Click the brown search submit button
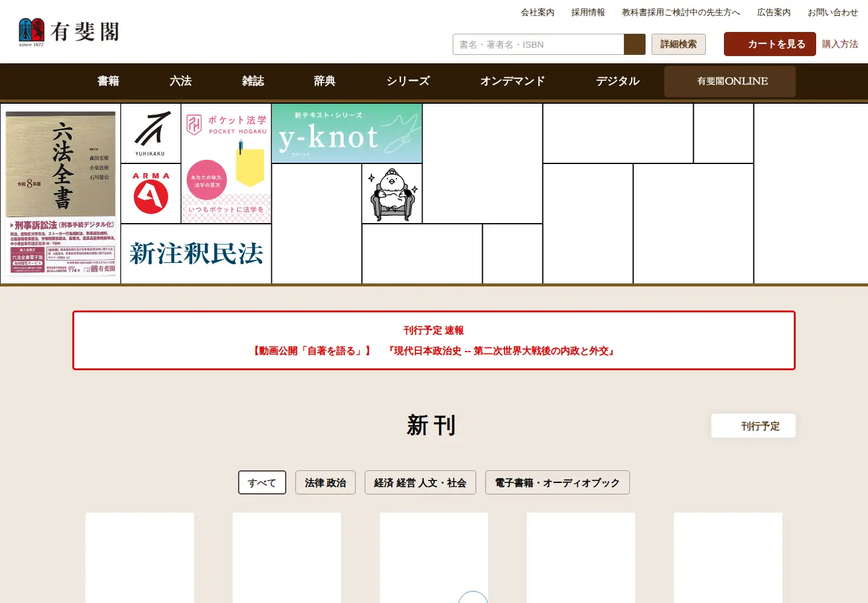The width and height of the screenshot is (868, 603). tap(635, 45)
